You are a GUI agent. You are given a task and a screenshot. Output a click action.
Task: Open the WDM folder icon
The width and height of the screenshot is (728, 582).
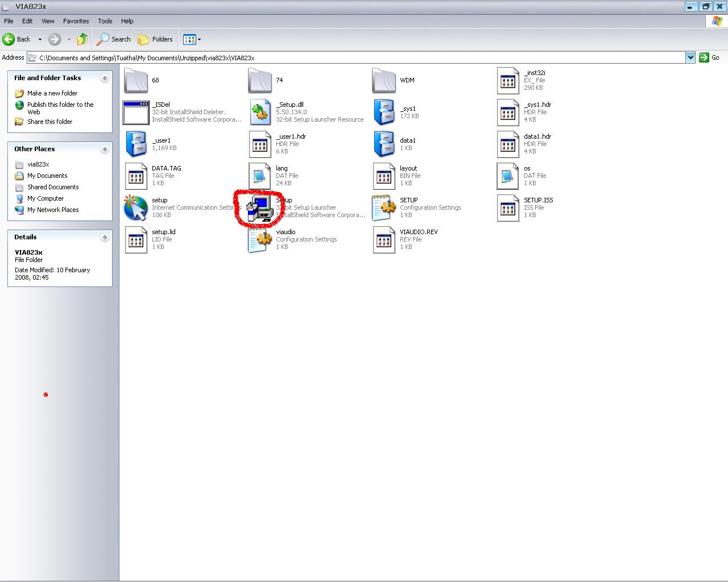[x=384, y=80]
